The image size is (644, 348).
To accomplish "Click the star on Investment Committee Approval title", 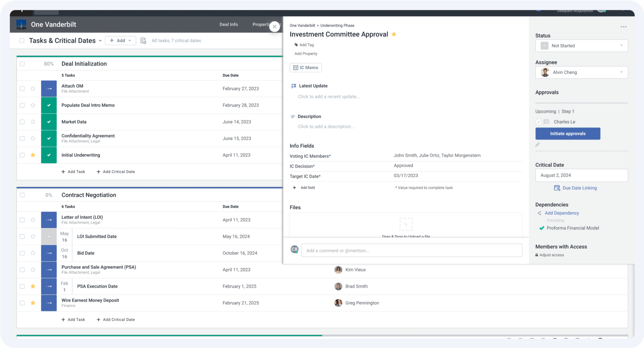I will click(394, 34).
